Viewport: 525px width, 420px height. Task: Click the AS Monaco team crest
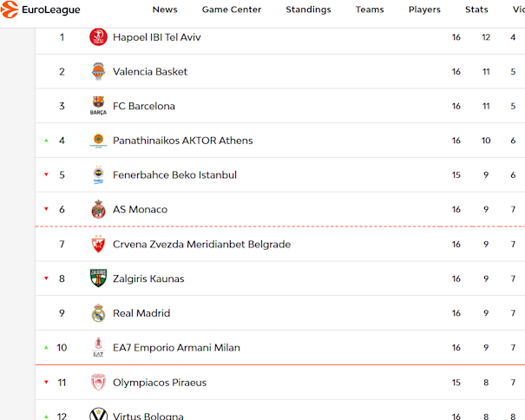click(x=98, y=210)
